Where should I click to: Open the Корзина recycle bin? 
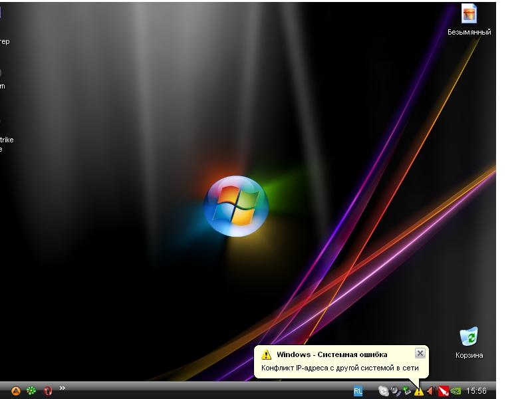(469, 342)
